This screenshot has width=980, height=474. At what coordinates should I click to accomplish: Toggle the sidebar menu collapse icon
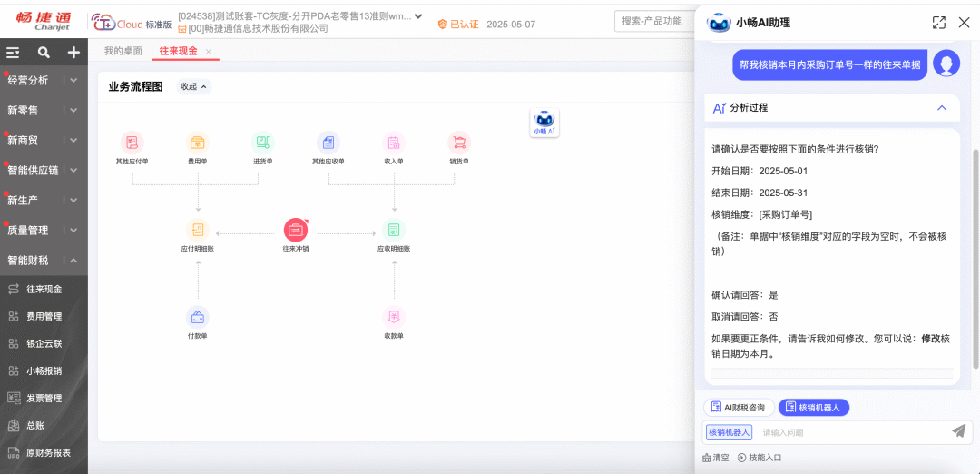tap(13, 53)
